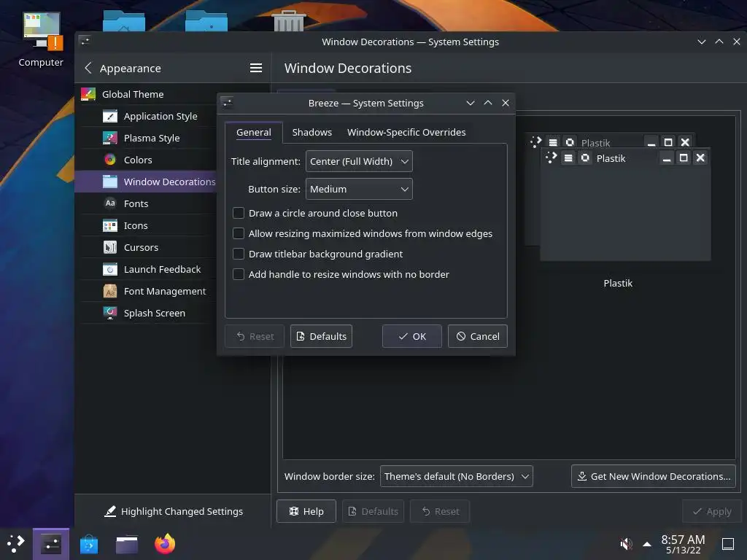The height and width of the screenshot is (560, 747).
Task: Click the Colors wheel icon
Action: pyautogui.click(x=110, y=160)
